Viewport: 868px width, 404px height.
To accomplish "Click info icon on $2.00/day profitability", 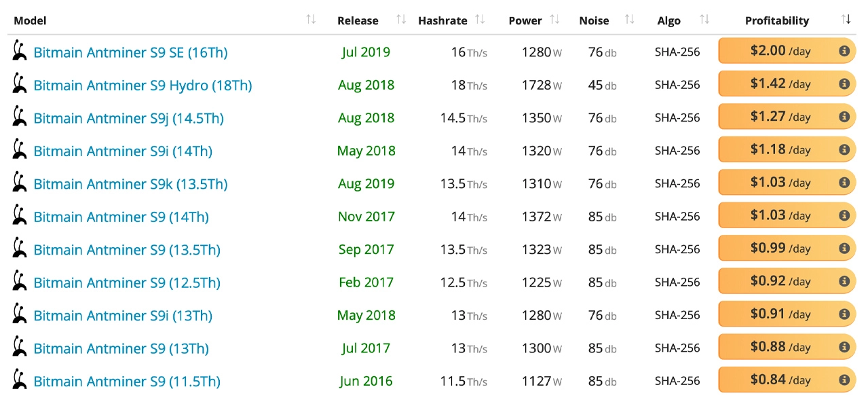I will tap(844, 51).
